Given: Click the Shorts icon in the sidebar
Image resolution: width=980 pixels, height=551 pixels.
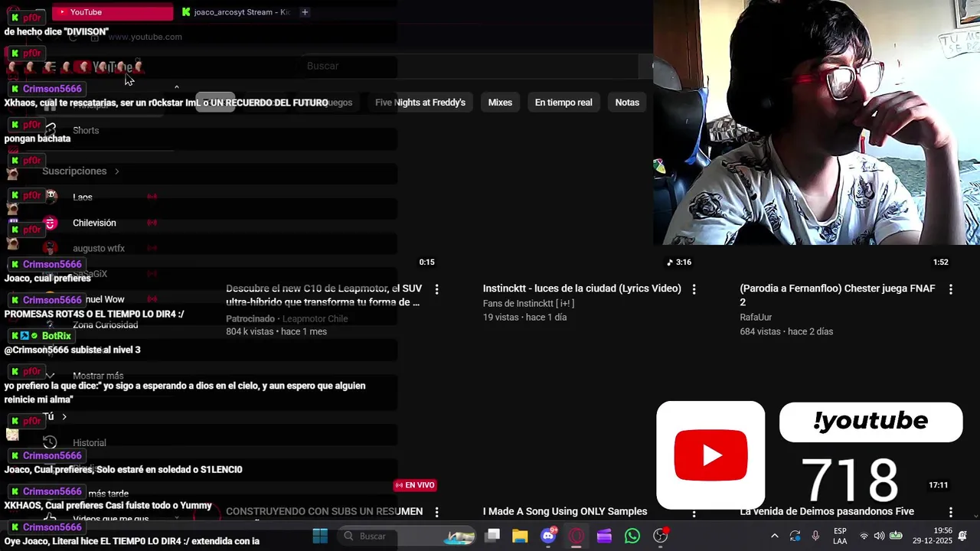Looking at the screenshot, I should 51,130.
